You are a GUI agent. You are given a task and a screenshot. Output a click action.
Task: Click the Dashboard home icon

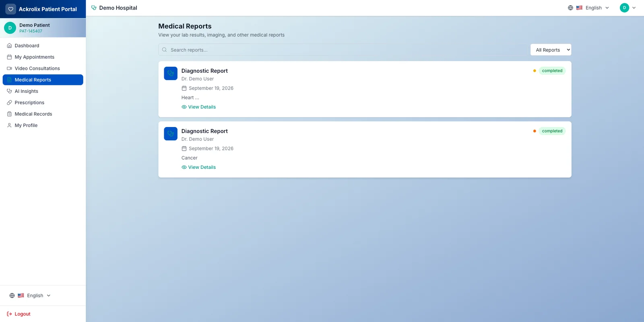click(x=9, y=46)
